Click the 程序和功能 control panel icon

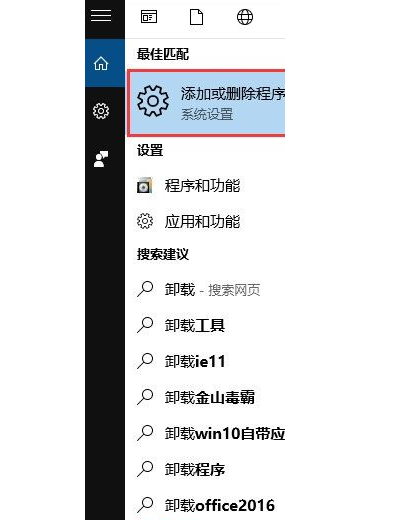tap(144, 185)
